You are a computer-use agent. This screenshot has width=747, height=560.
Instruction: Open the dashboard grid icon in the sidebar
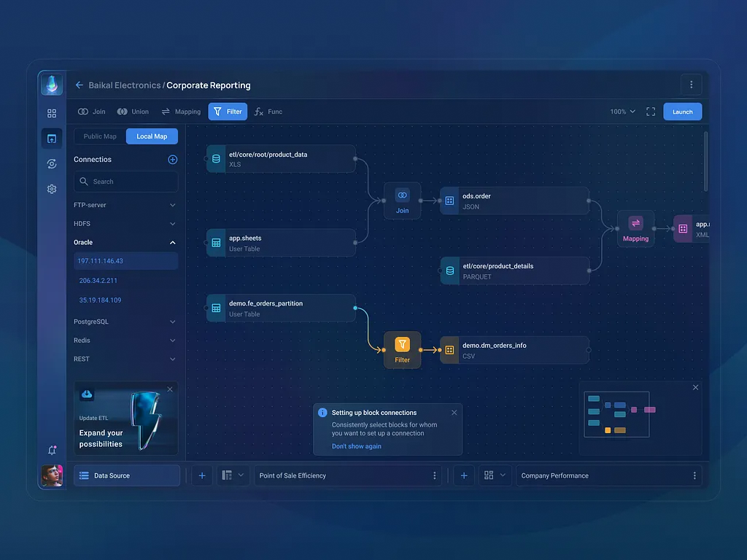[52, 113]
